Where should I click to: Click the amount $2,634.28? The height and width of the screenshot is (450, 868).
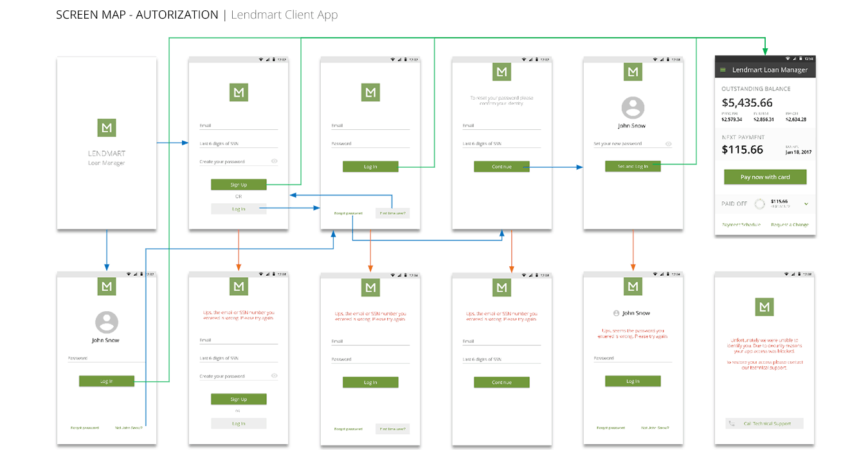[796, 120]
